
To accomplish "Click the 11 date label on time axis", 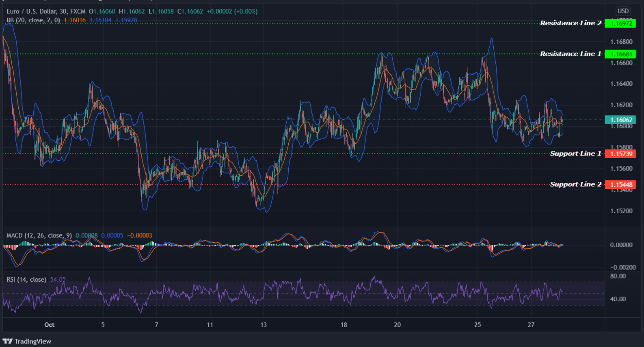I will tap(210, 325).
